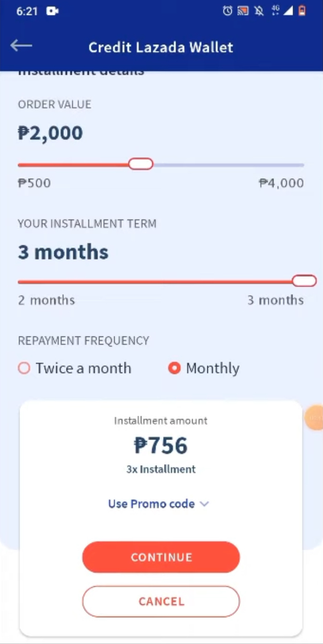Set the installment term to the 2 months end
This screenshot has width=323, height=644.
tap(19, 282)
